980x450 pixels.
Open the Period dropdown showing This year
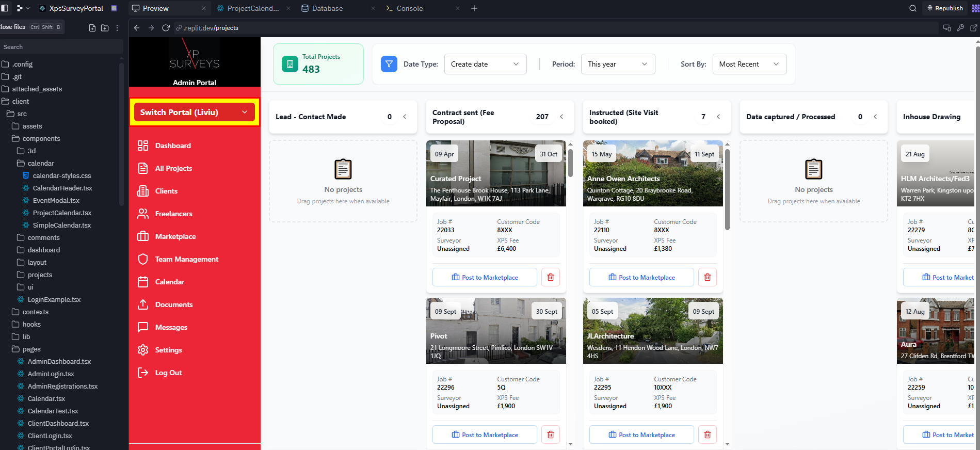coord(618,64)
